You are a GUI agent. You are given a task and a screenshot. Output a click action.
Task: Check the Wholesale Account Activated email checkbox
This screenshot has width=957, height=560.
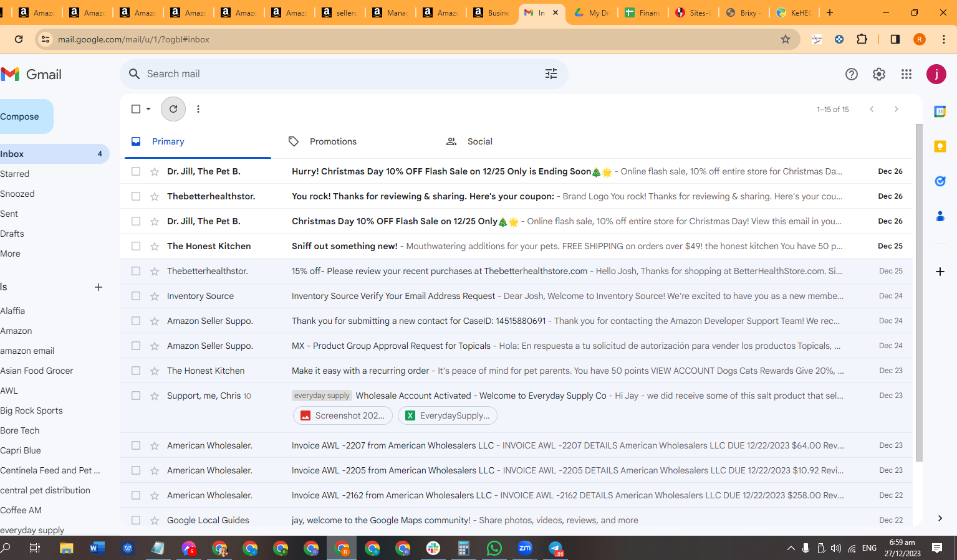[x=136, y=396]
